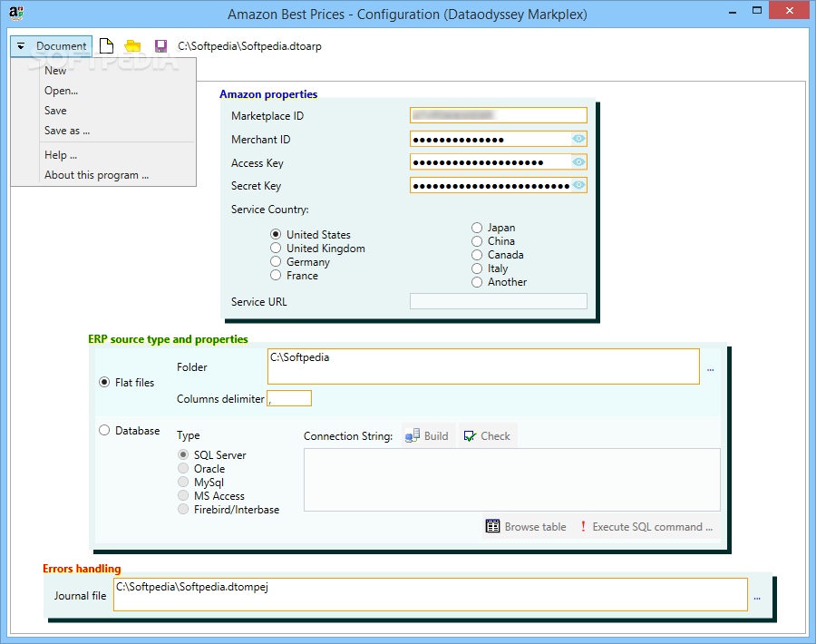Click the Amazon properties heading
Viewport: 816px width, 644px height.
[x=268, y=94]
